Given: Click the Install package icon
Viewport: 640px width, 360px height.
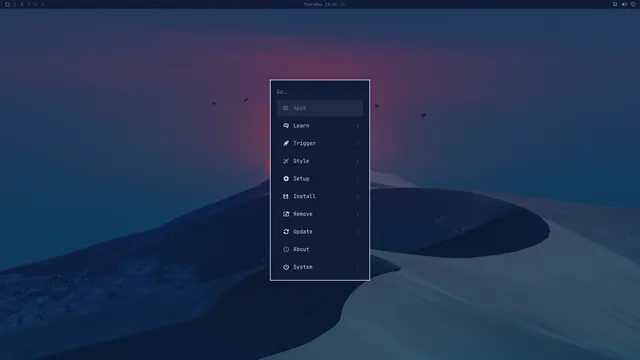Looking at the screenshot, I should (x=286, y=196).
